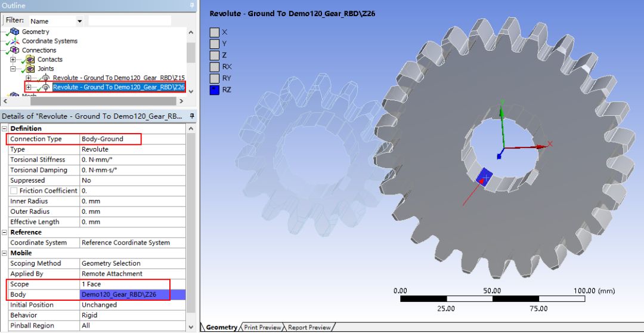Select the Revolute Z15 joint item

(119, 78)
